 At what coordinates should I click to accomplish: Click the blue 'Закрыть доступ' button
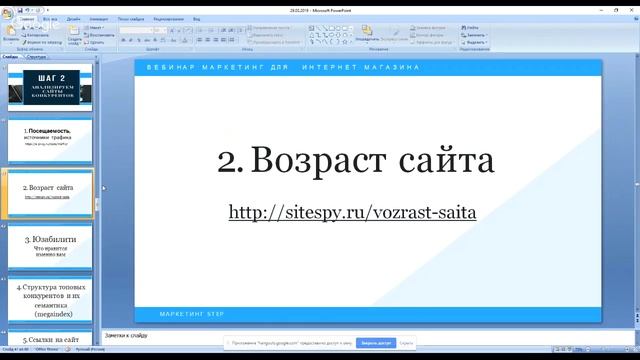coord(376,343)
